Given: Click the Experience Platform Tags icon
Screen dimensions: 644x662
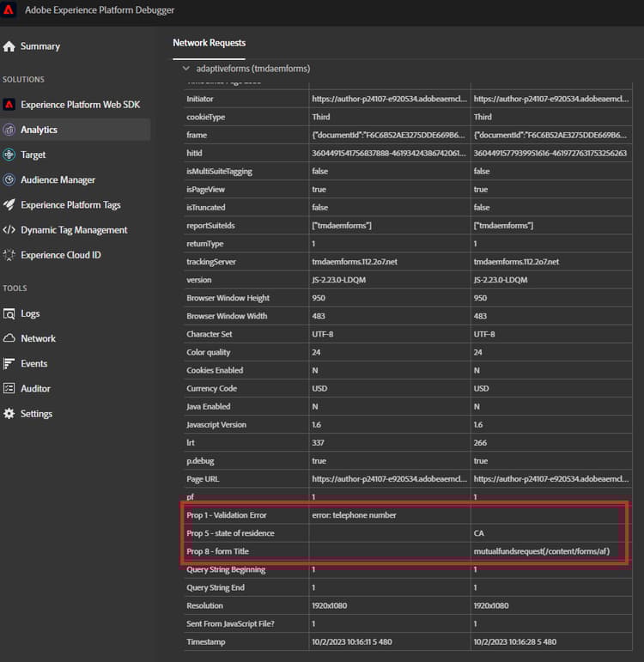Looking at the screenshot, I should click(9, 205).
